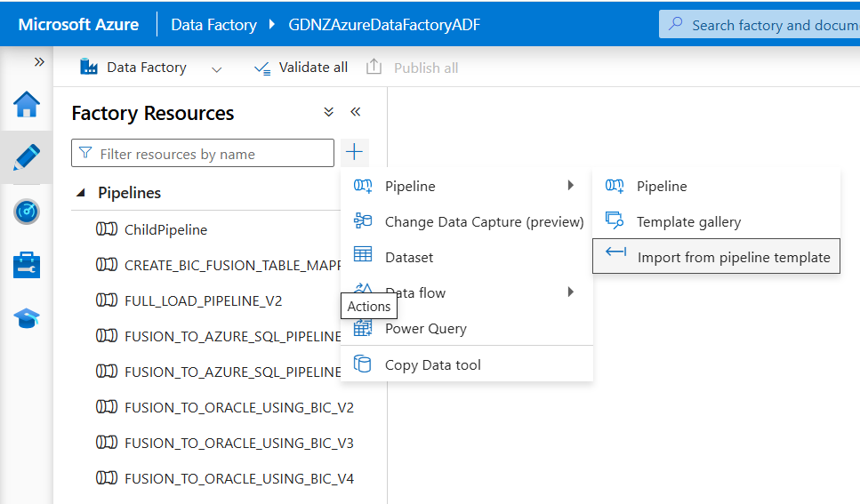Click the plus Add new resource button
The image size is (860, 504).
[354, 152]
